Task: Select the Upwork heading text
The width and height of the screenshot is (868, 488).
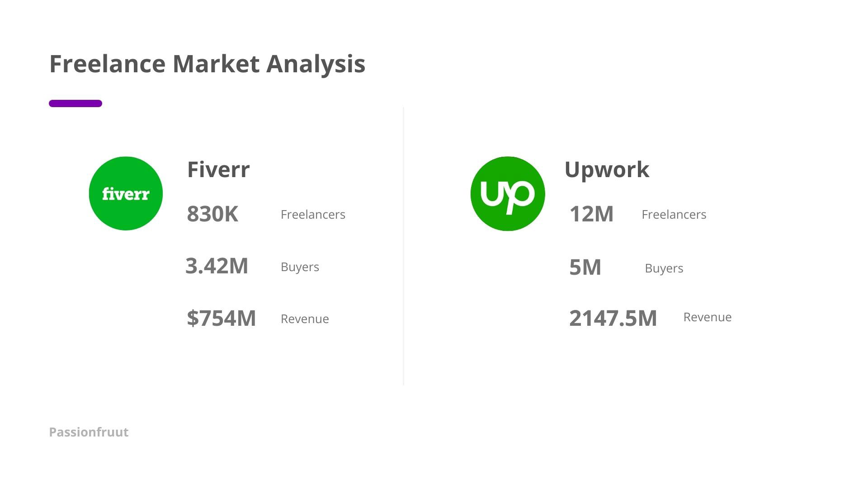Action: pos(607,169)
